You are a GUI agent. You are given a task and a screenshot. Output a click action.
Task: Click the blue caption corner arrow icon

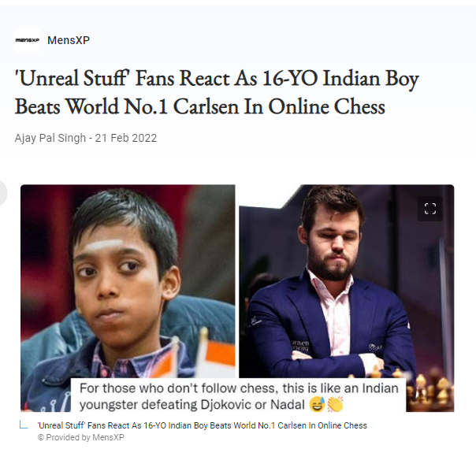(x=24, y=425)
